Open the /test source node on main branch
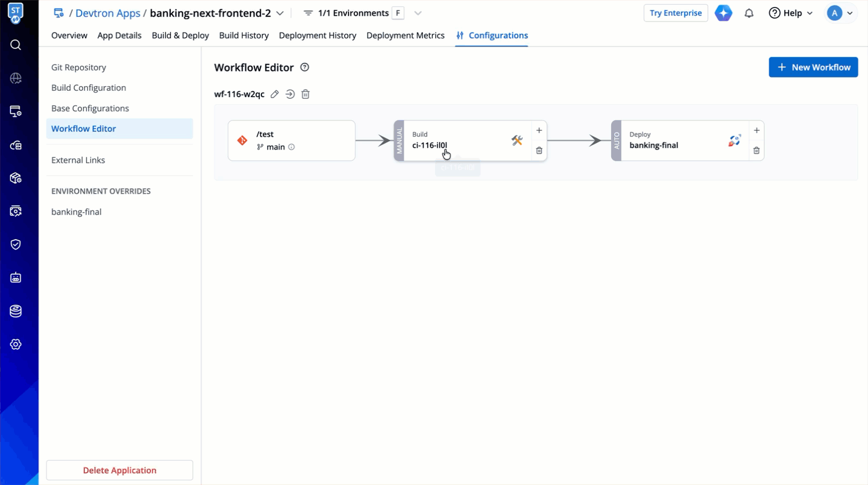The image size is (868, 485). (x=291, y=141)
